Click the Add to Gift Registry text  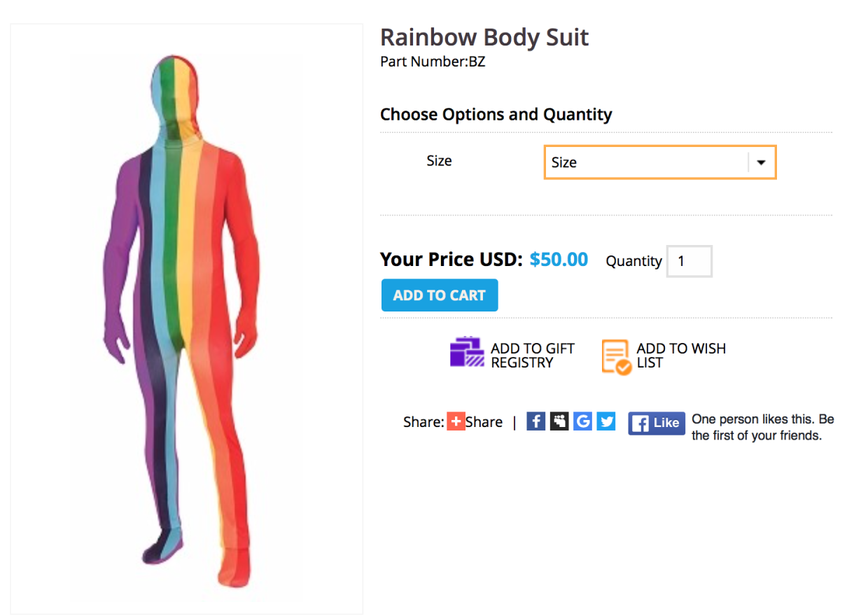532,356
